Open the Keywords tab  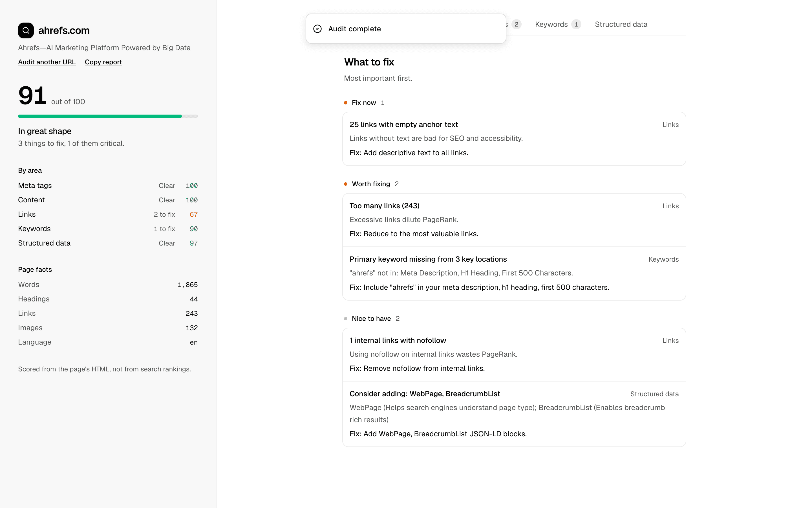[x=558, y=25]
